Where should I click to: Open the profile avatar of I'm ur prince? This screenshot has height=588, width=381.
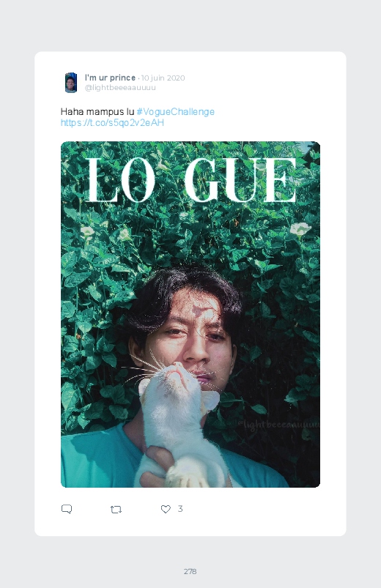pyautogui.click(x=71, y=83)
